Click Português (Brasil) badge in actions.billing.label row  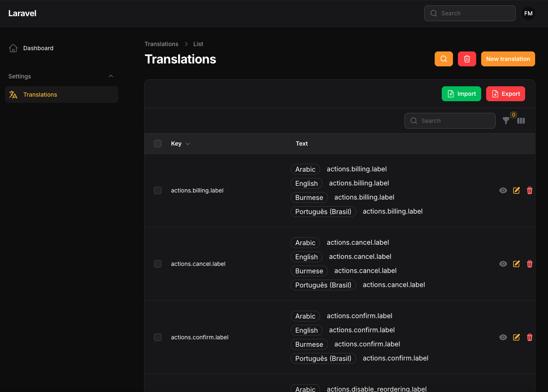click(323, 212)
